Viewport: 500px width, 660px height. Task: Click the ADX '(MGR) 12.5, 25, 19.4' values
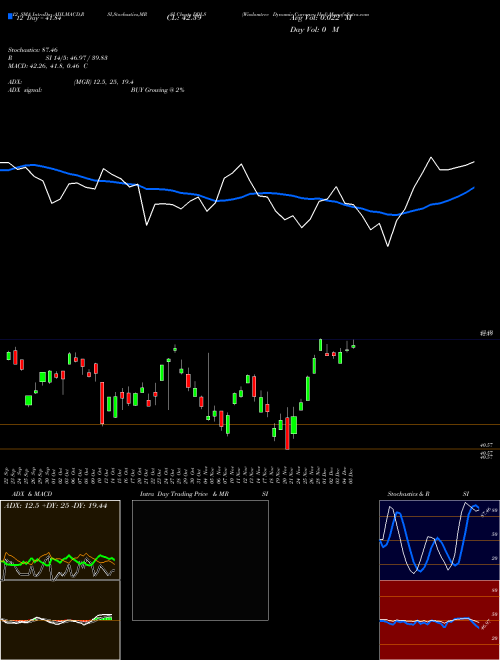tap(104, 82)
